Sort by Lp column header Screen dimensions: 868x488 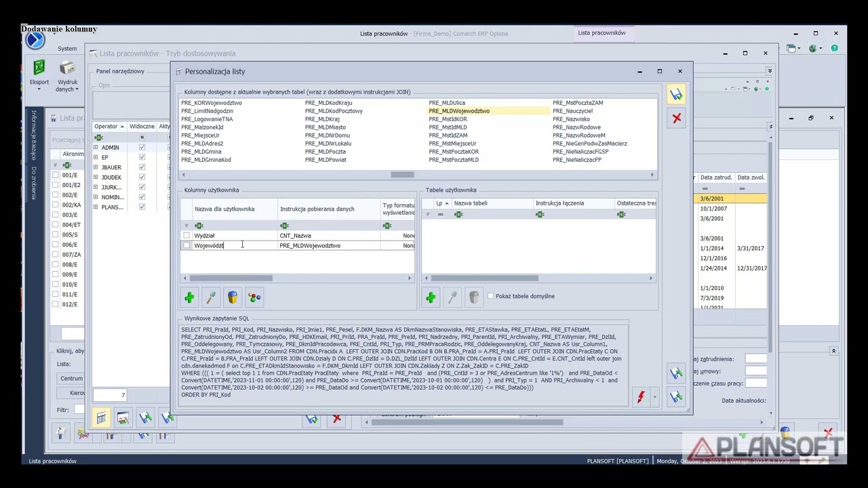point(441,203)
